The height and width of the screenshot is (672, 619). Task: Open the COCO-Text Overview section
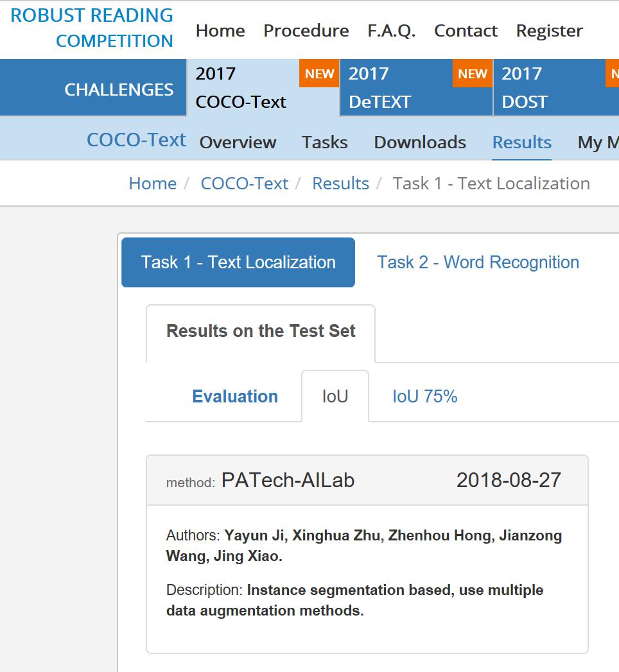coord(238,142)
